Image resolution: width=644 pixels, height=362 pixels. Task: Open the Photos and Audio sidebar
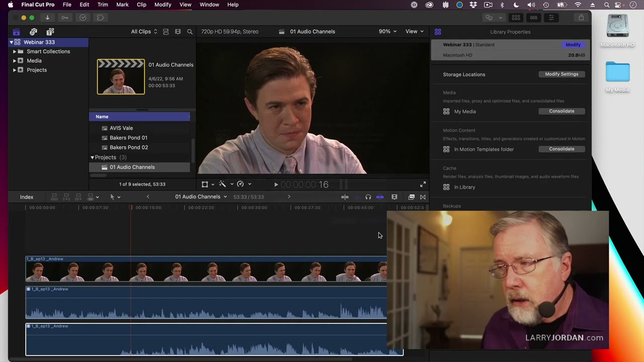point(33,32)
